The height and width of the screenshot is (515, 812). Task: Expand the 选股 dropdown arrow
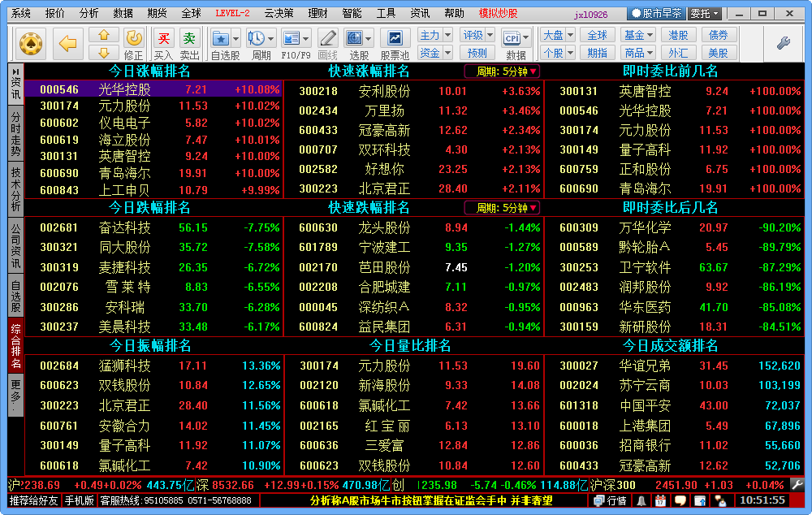click(x=368, y=39)
